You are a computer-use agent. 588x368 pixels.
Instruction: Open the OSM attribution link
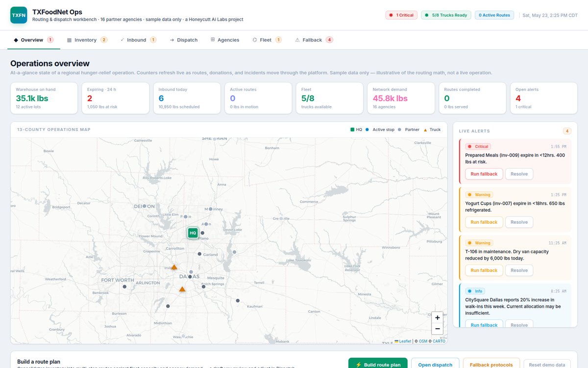click(423, 341)
